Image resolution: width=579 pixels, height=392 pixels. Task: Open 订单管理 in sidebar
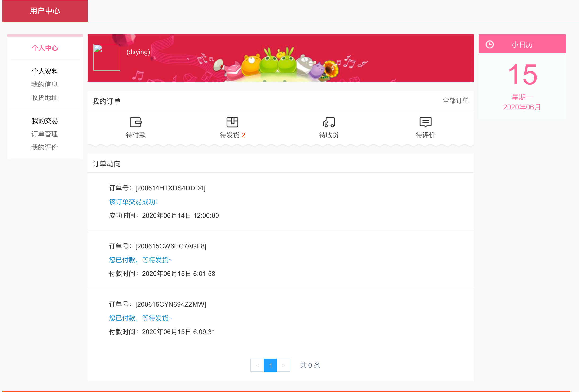pos(44,134)
